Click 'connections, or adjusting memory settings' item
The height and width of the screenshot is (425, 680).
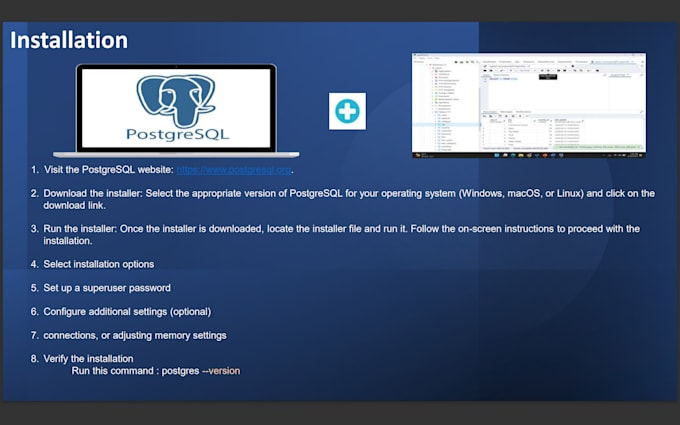(134, 336)
